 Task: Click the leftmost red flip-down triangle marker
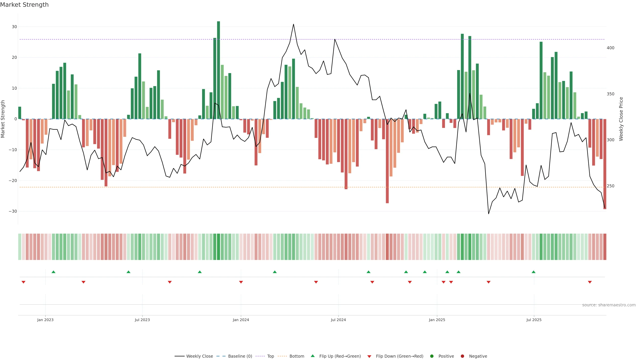point(23,282)
